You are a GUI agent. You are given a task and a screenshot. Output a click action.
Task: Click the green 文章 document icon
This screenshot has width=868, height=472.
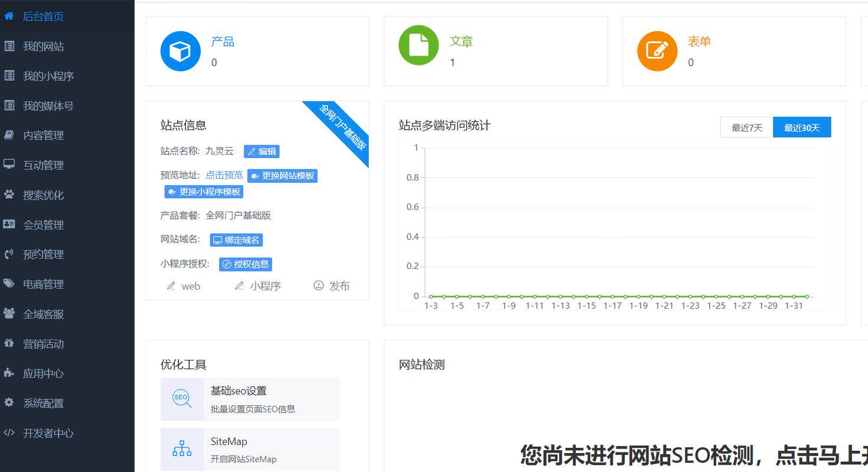click(x=419, y=45)
